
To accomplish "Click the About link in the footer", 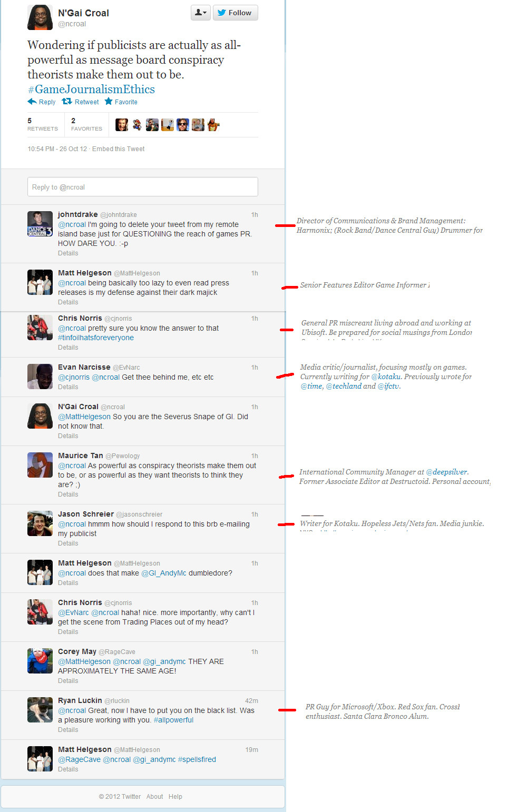I will pyautogui.click(x=154, y=797).
